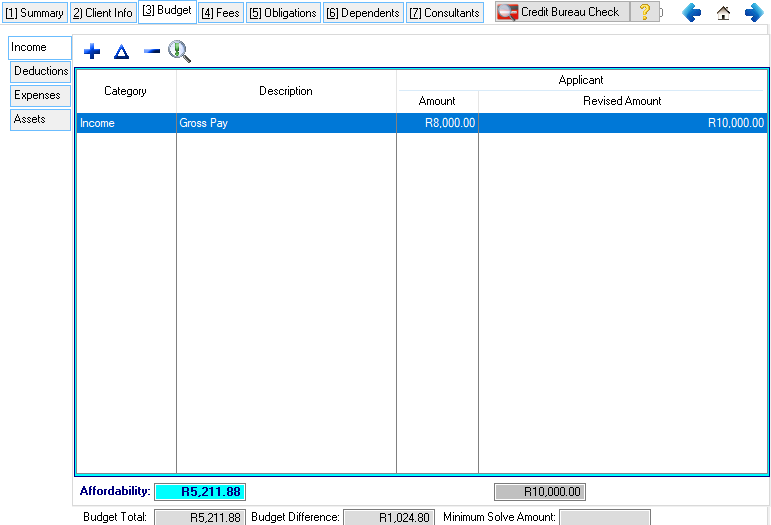This screenshot has height=525, width=771.
Task: Click the home icon
Action: click(723, 13)
